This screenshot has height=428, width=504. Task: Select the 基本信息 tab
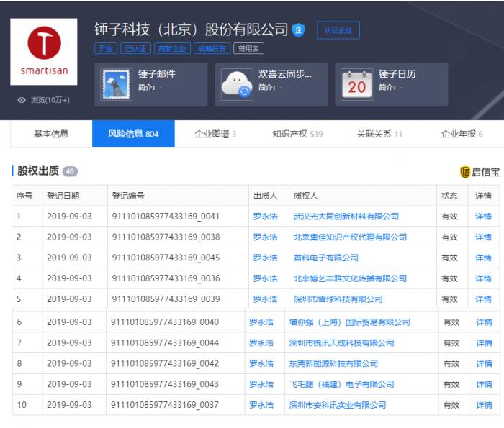tap(51, 134)
